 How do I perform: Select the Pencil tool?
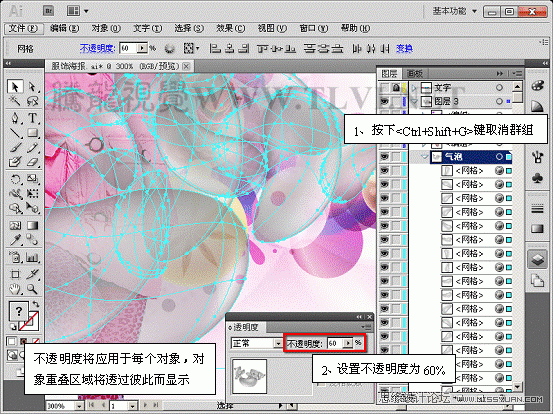(x=32, y=147)
